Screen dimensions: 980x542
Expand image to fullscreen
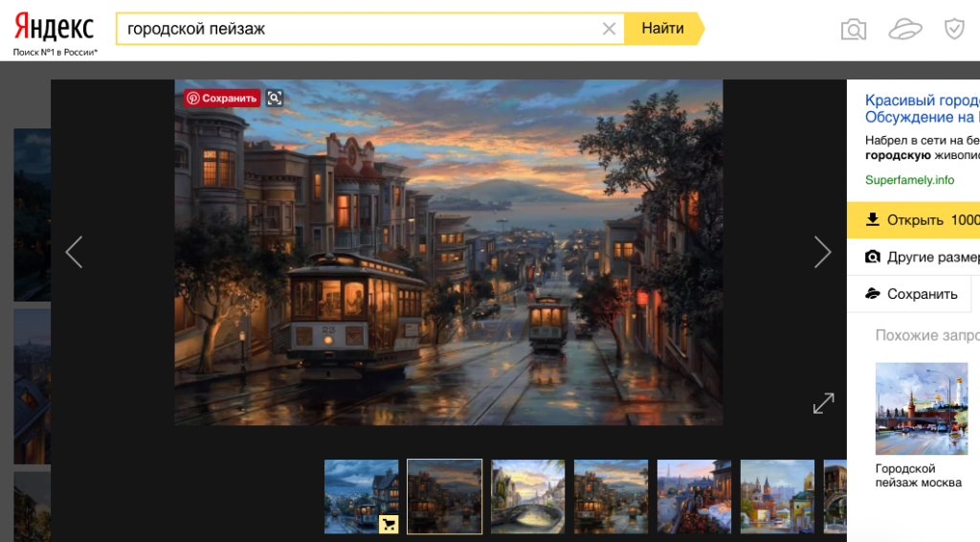coord(823,403)
